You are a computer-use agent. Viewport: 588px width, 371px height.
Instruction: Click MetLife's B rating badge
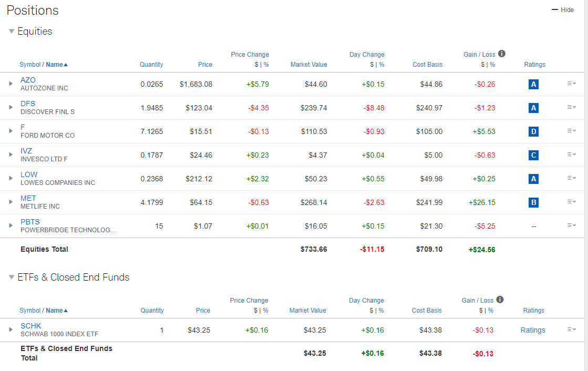point(533,202)
